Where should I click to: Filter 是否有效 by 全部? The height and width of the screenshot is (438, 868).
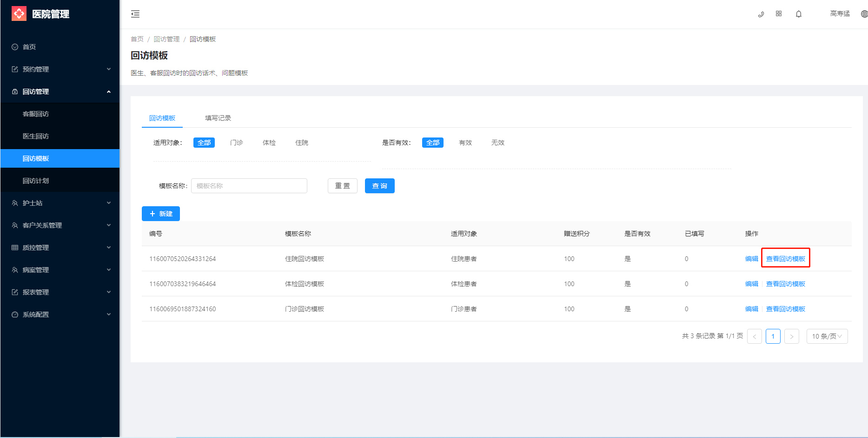433,143
